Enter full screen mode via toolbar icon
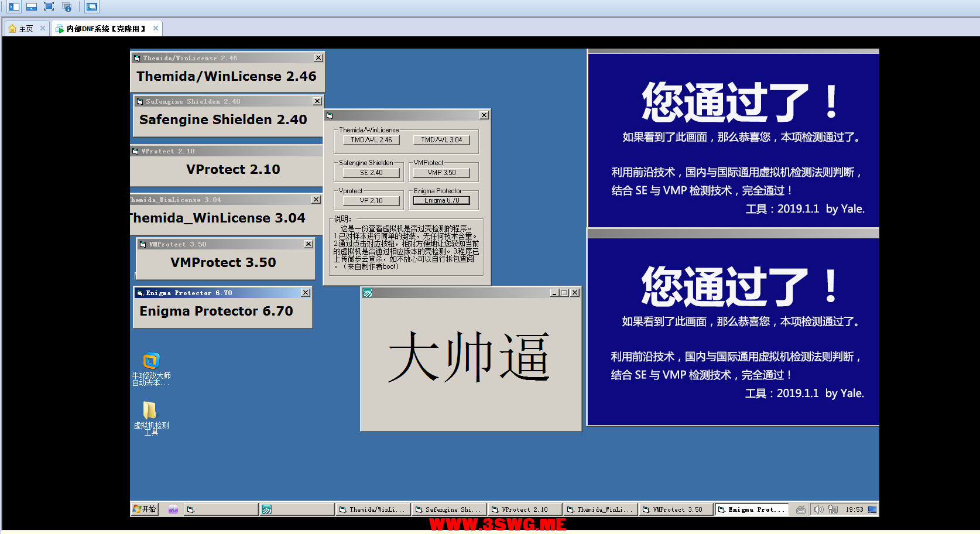 click(x=49, y=7)
